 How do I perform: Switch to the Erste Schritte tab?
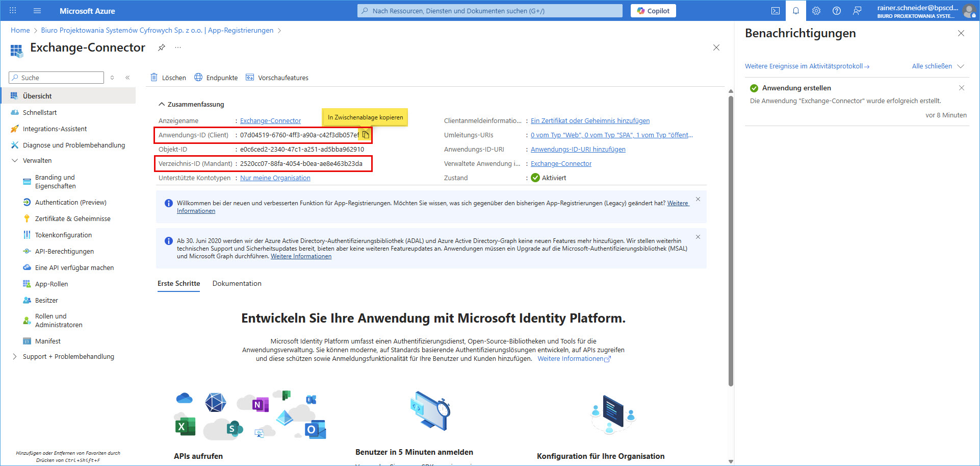point(178,283)
